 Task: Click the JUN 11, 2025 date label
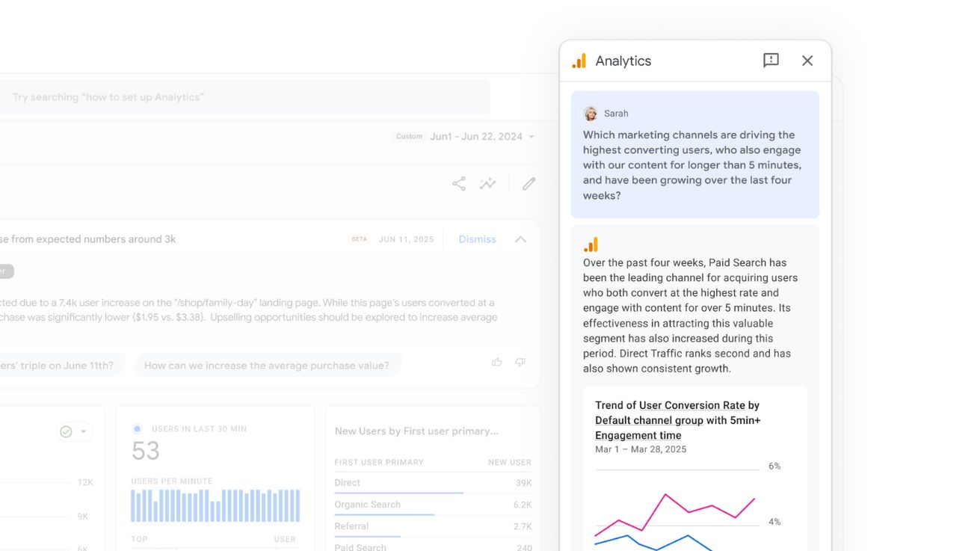click(x=406, y=239)
